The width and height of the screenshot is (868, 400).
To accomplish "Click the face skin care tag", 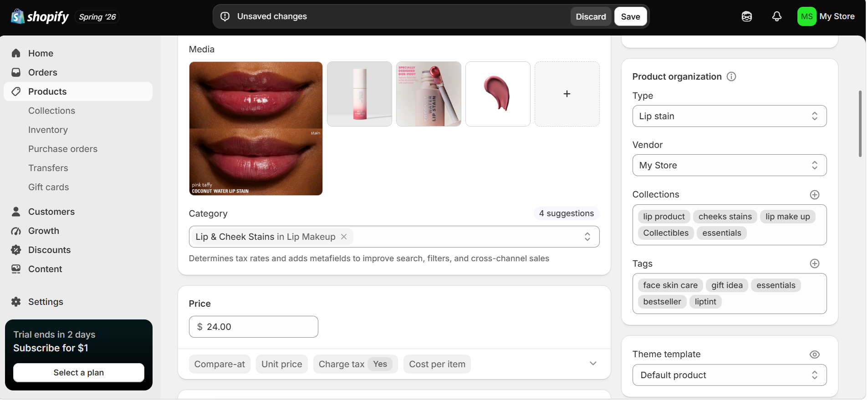I will point(670,285).
